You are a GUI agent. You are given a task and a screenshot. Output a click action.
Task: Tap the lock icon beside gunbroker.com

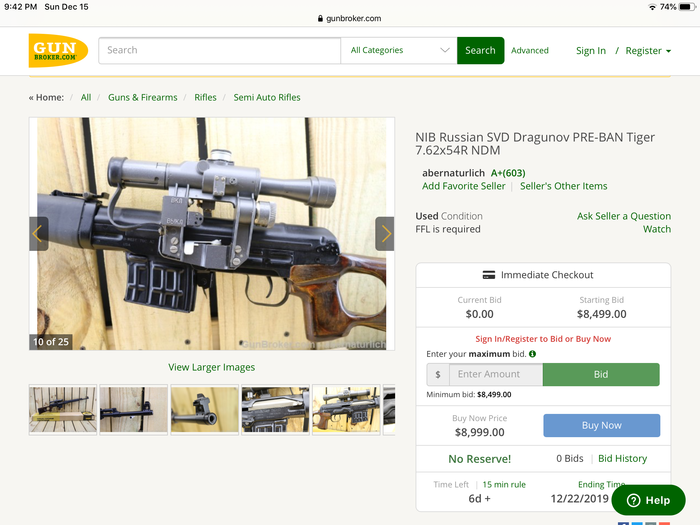[320, 18]
